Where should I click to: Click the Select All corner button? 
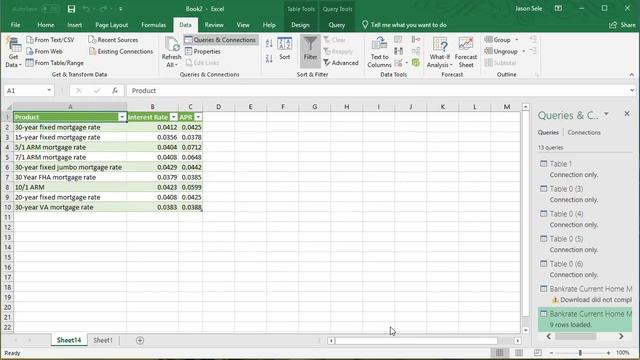point(8,107)
